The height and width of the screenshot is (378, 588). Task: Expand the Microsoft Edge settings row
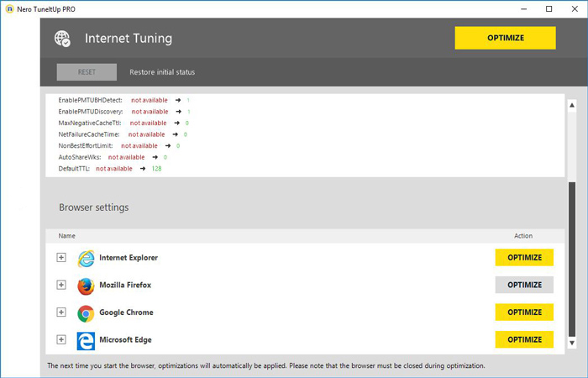(61, 339)
